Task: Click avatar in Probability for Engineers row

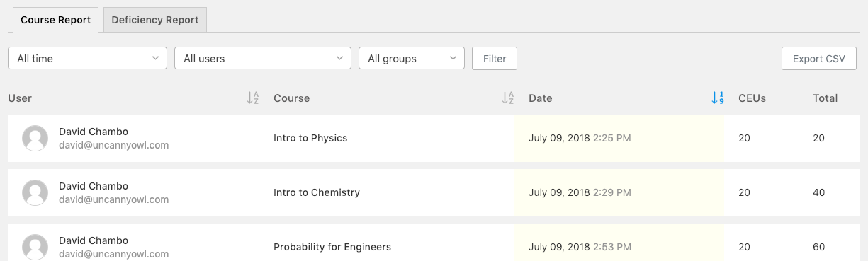Action: coord(35,247)
